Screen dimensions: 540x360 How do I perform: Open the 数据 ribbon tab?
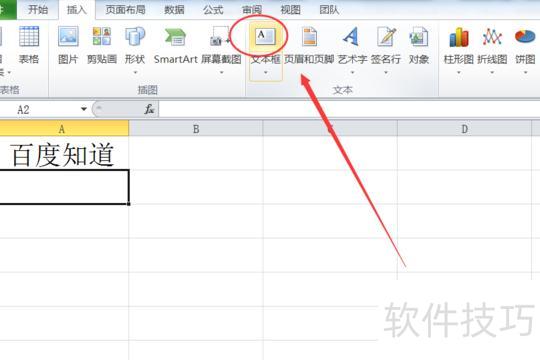click(174, 10)
